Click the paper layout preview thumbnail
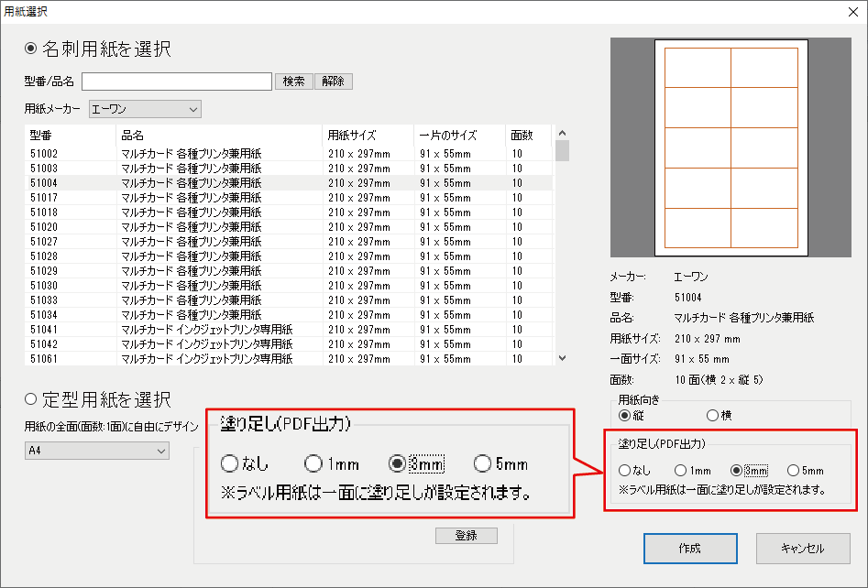The height and width of the screenshot is (588, 868). click(x=731, y=147)
